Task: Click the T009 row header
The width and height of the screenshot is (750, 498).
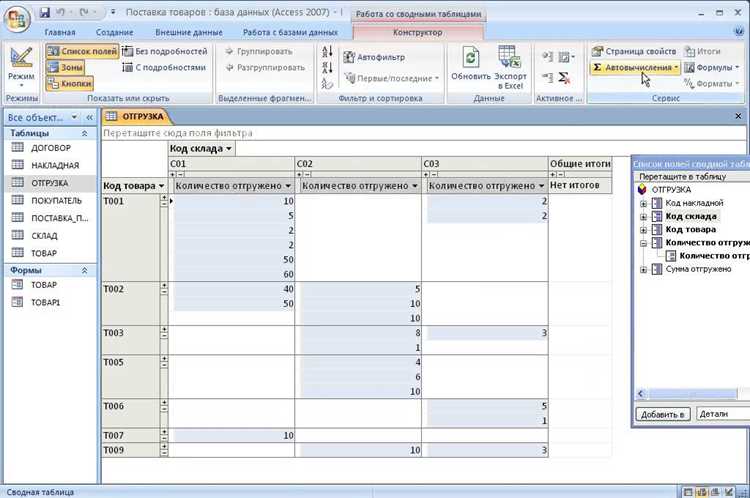Action: 131,450
